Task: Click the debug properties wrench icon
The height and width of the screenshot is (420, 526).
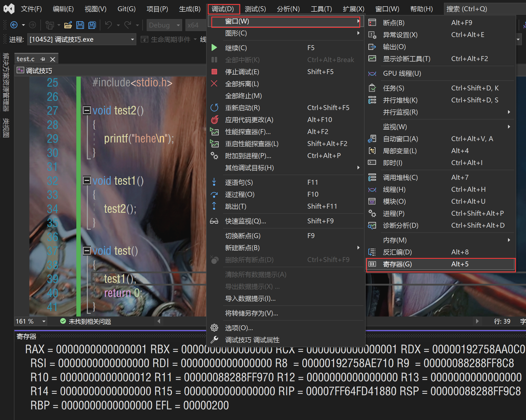Action: (214, 340)
